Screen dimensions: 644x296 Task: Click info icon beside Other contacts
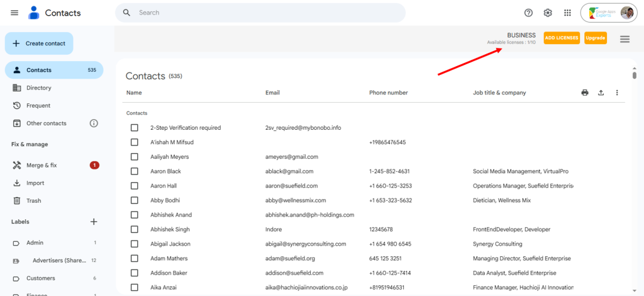click(94, 123)
